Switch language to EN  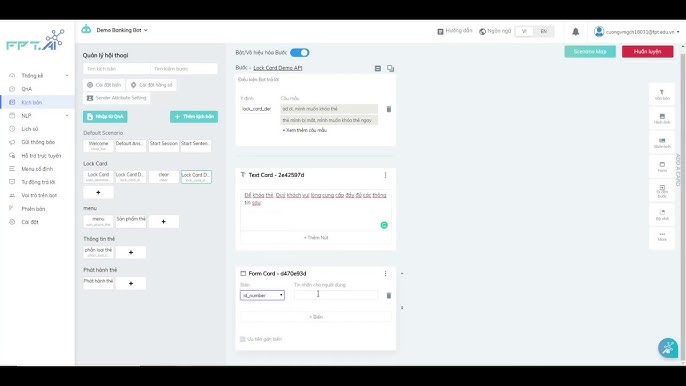543,32
